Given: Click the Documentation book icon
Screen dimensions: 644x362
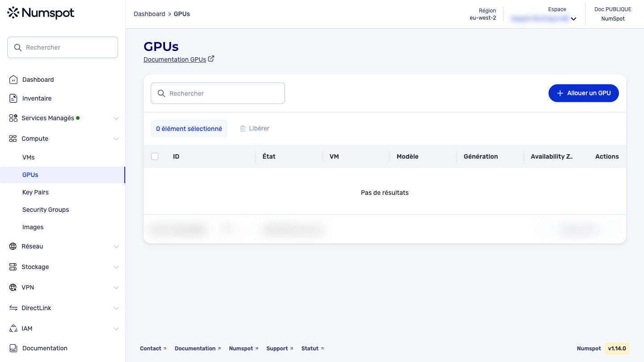Looking at the screenshot, I should tap(13, 348).
